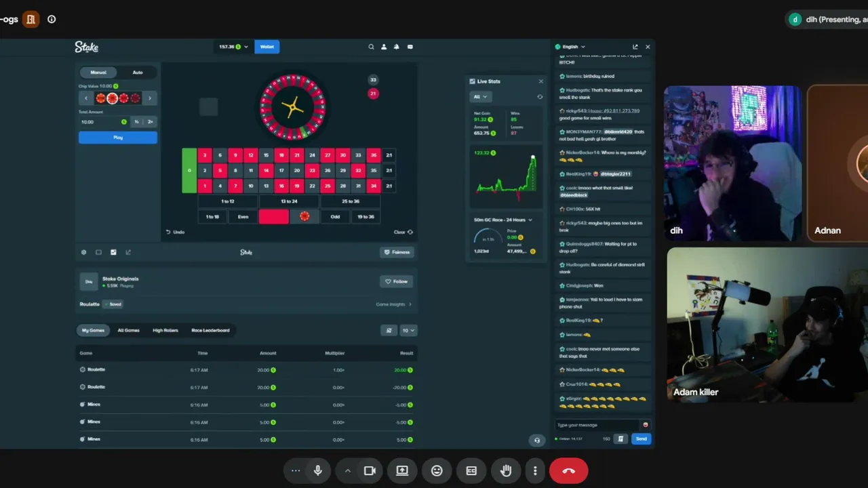This screenshot has width=868, height=488.
Task: Open the popout game icon
Action: point(128,252)
